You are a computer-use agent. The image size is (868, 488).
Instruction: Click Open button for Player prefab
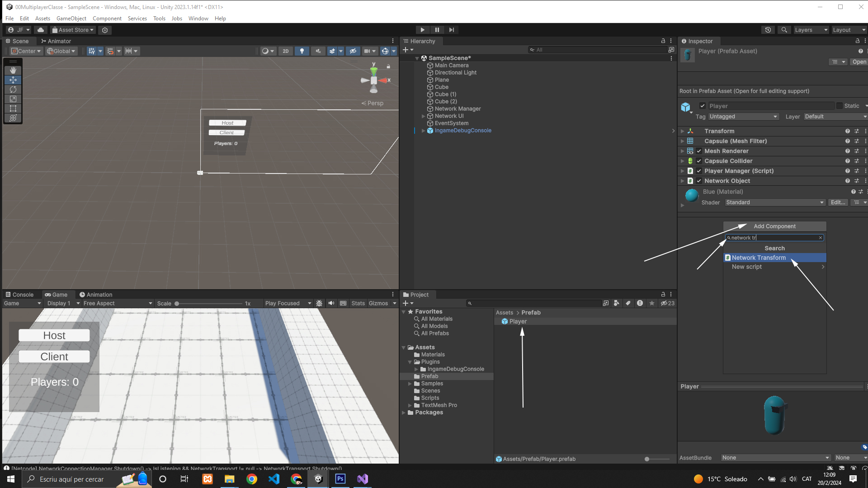click(x=859, y=62)
